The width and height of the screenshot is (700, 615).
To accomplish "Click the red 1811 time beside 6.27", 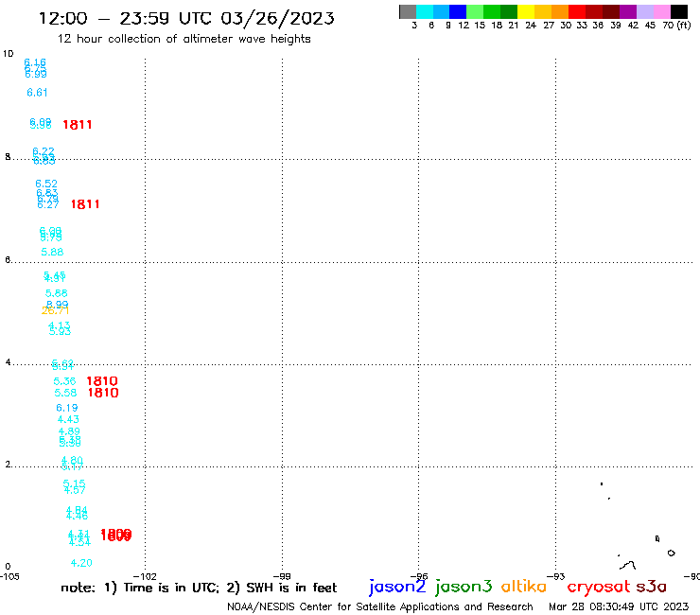I will pyautogui.click(x=85, y=204).
